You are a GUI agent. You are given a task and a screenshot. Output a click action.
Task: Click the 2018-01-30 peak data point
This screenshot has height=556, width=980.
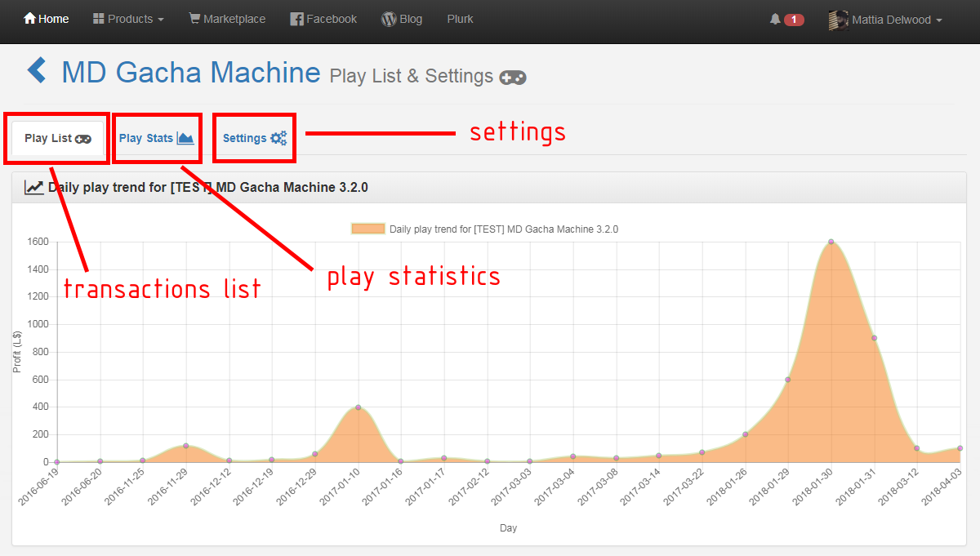831,242
